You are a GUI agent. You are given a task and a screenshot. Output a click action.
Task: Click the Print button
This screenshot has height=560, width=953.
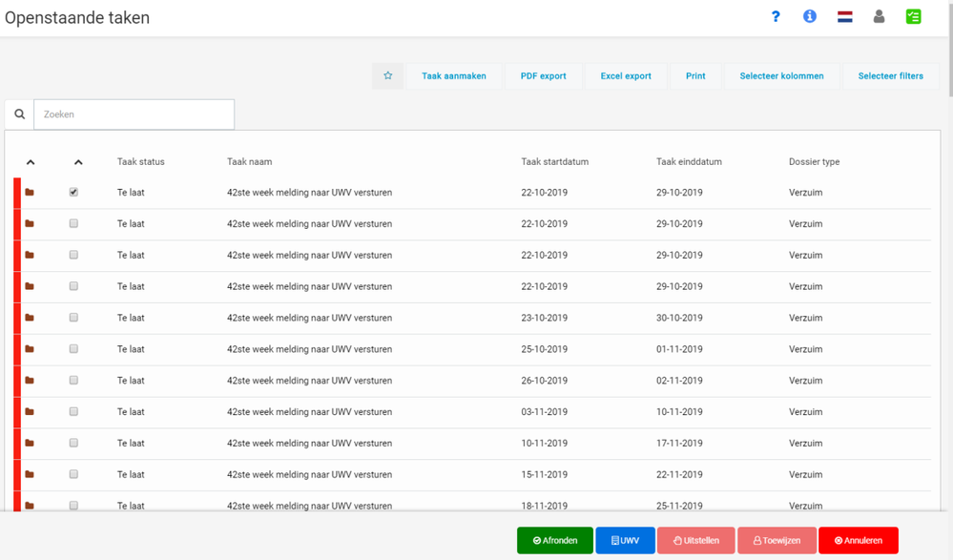click(695, 76)
